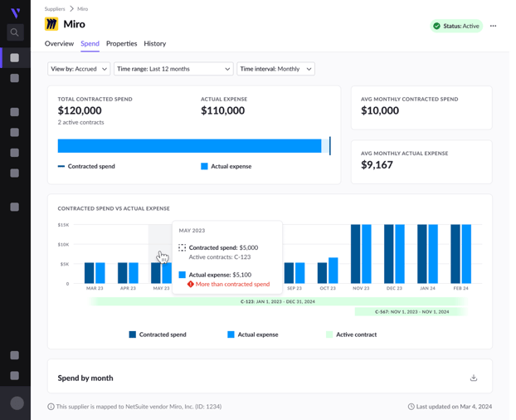Screen dimensions: 516x420
Task: Click More than contracted spend warning text
Action: point(232,284)
